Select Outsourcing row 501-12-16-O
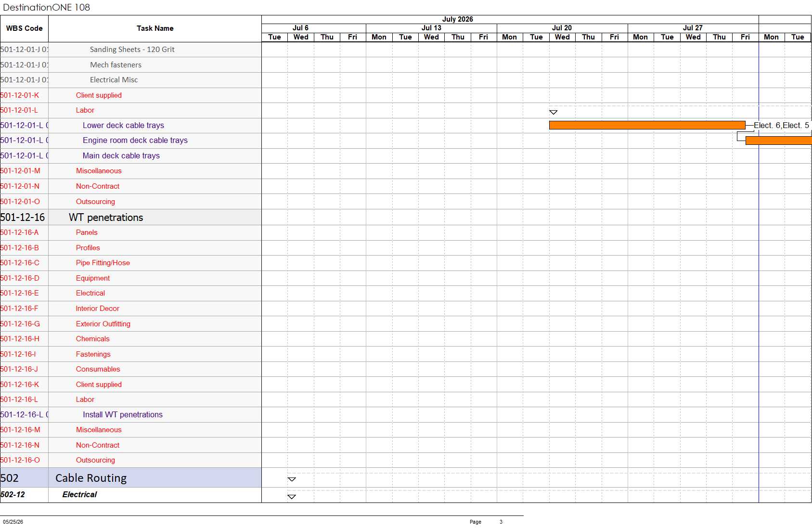 95,460
